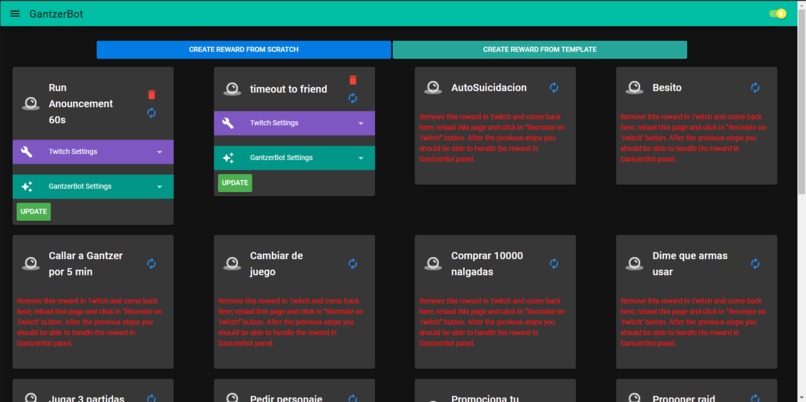Click reward icon of Run Anouncement 60s
806x402 pixels.
tap(31, 104)
